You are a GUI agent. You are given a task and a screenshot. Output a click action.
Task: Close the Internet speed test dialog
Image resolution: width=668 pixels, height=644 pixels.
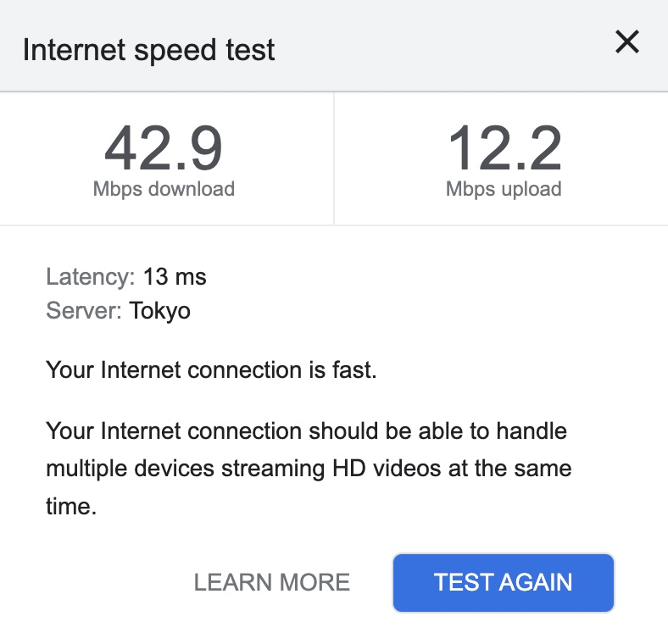pyautogui.click(x=626, y=42)
